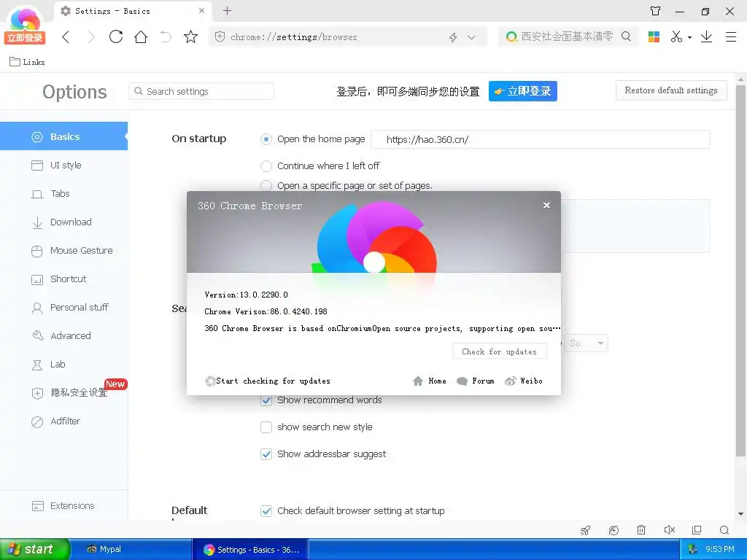Bookmark page with the star icon
Screen dimensions: 747x560
(190, 36)
